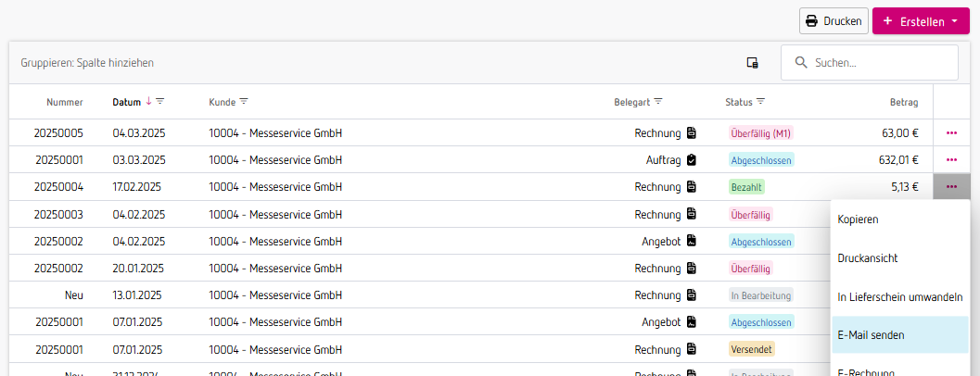Screen dimensions: 980x376
Task: Sort by the Nummer column header
Action: tap(65, 102)
